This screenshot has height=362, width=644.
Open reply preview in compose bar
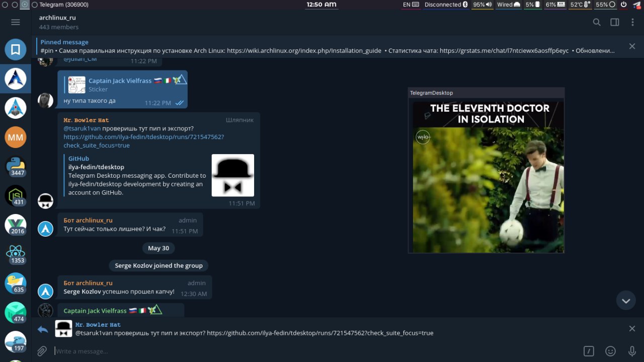[x=254, y=329]
